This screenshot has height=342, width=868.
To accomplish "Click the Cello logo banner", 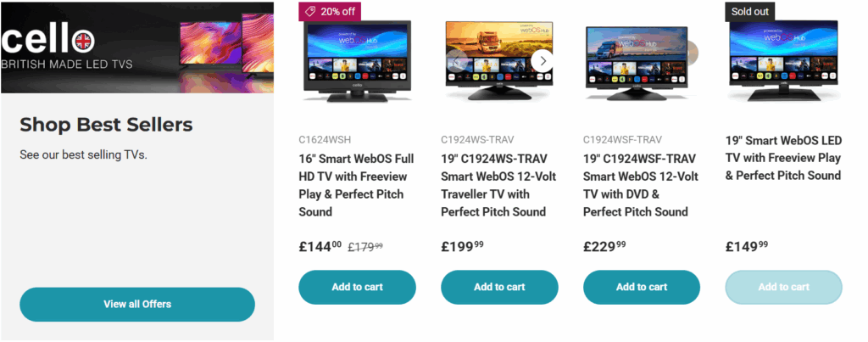I will click(x=137, y=47).
